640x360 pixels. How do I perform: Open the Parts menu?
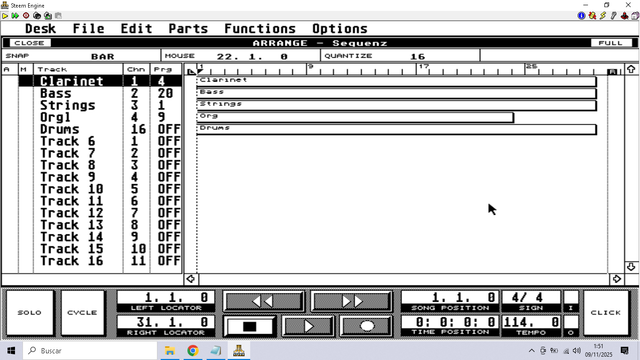[x=188, y=29]
